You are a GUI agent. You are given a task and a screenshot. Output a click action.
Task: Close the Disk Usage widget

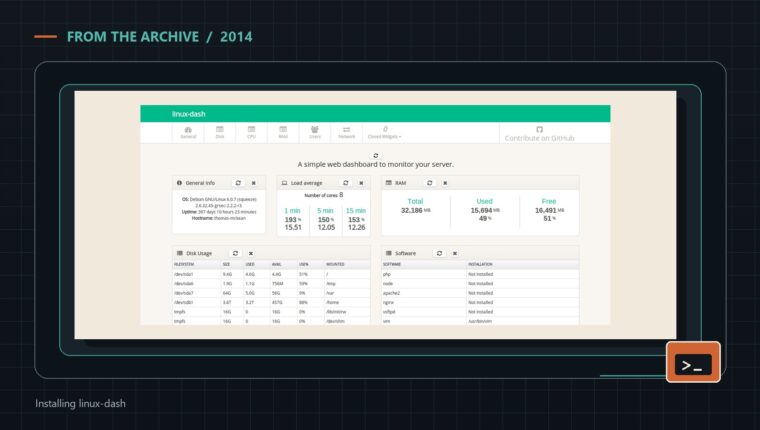coord(251,253)
